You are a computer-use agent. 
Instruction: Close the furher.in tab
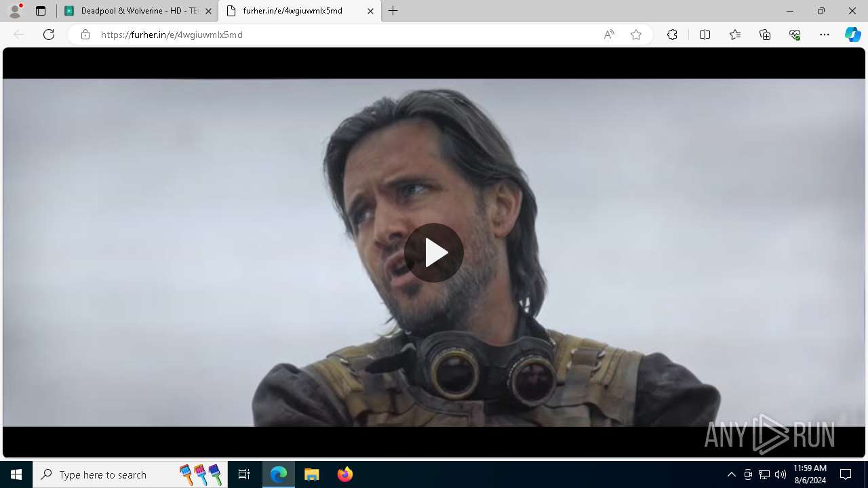coord(370,11)
